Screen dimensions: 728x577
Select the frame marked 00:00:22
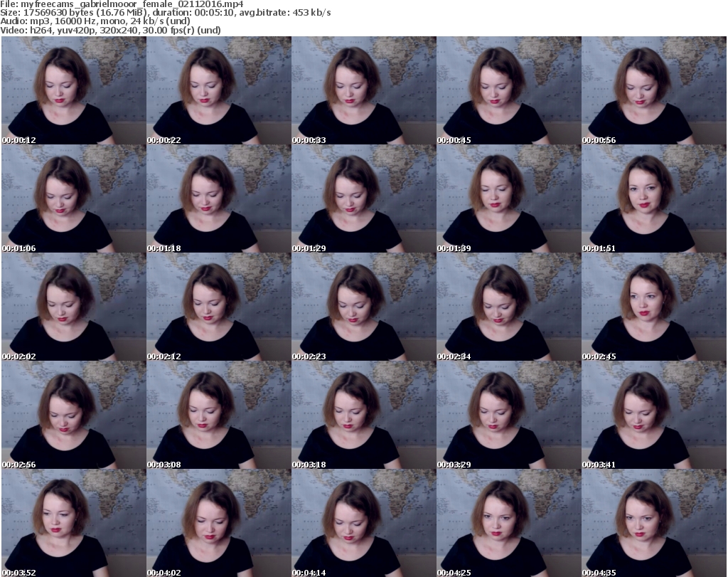[x=218, y=90]
